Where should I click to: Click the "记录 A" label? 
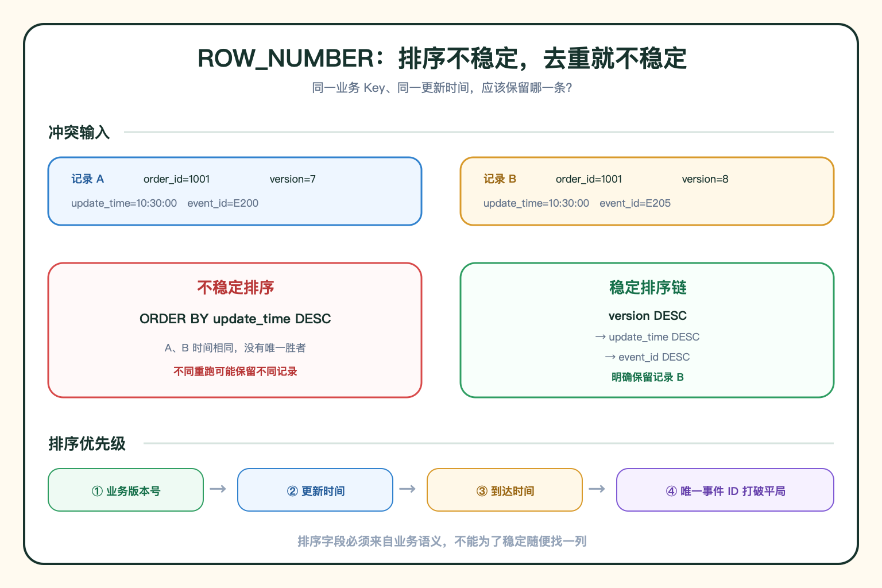[87, 179]
